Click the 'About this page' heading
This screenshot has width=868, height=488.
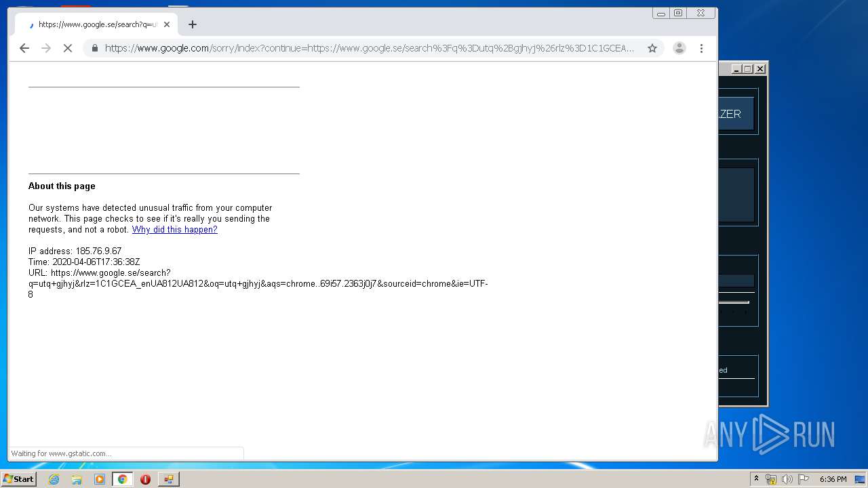[x=62, y=186]
